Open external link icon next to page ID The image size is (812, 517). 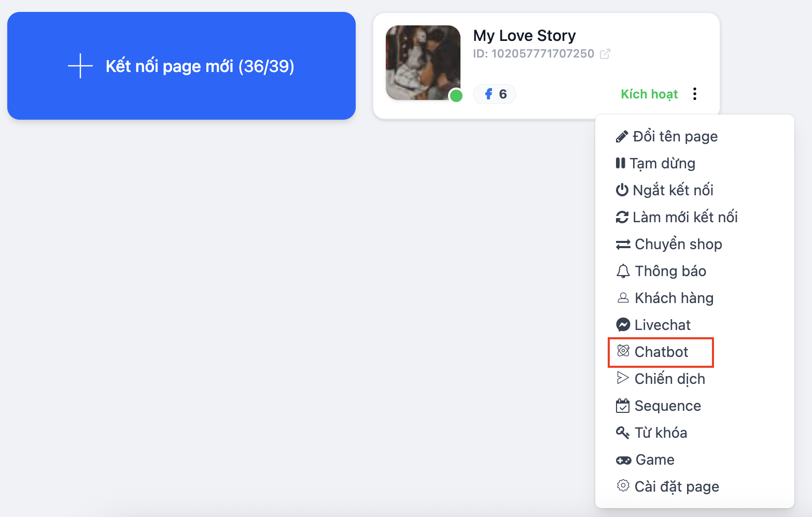605,54
